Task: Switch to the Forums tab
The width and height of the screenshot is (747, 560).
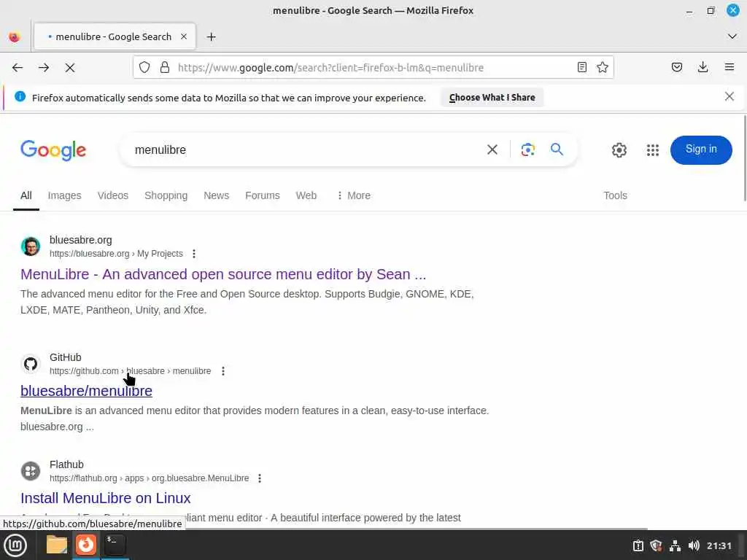Action: tap(263, 195)
